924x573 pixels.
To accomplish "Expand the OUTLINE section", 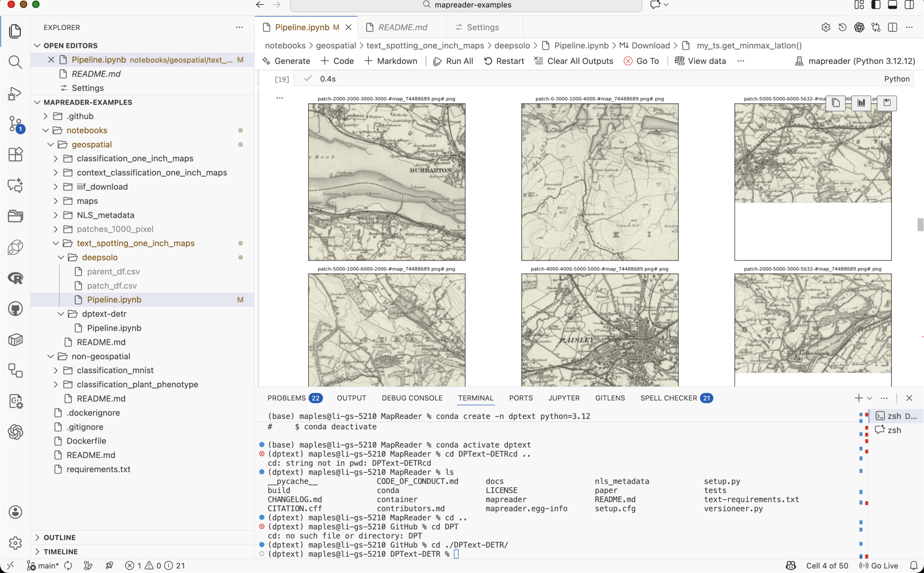I will (59, 537).
